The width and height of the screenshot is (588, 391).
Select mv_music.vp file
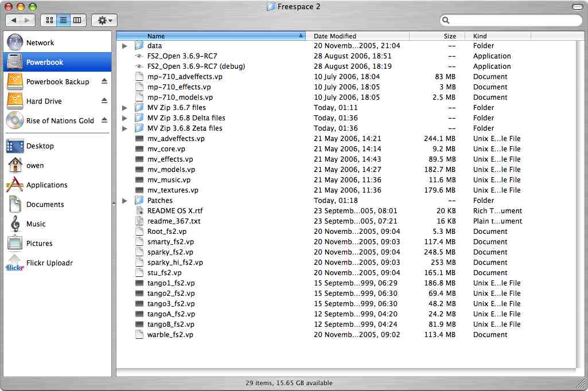[169, 180]
